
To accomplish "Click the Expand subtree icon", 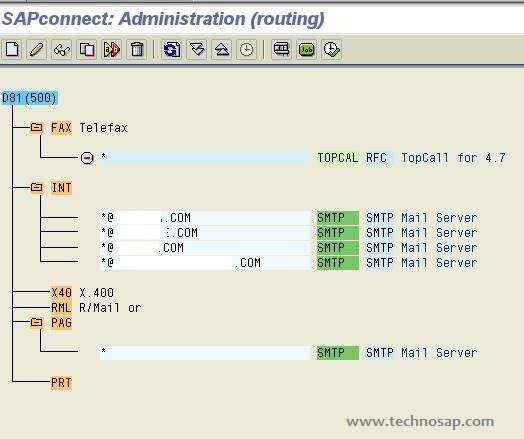I will (x=196, y=49).
